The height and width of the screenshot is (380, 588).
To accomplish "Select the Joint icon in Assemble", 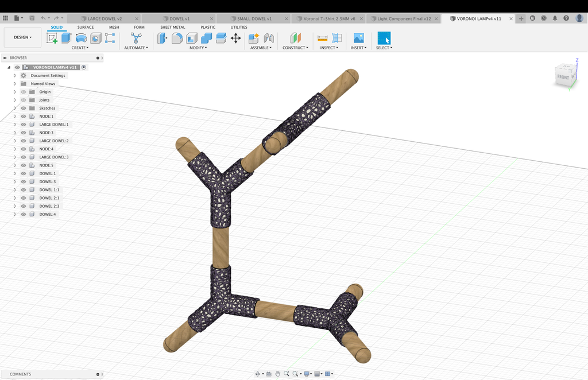I will tap(268, 38).
